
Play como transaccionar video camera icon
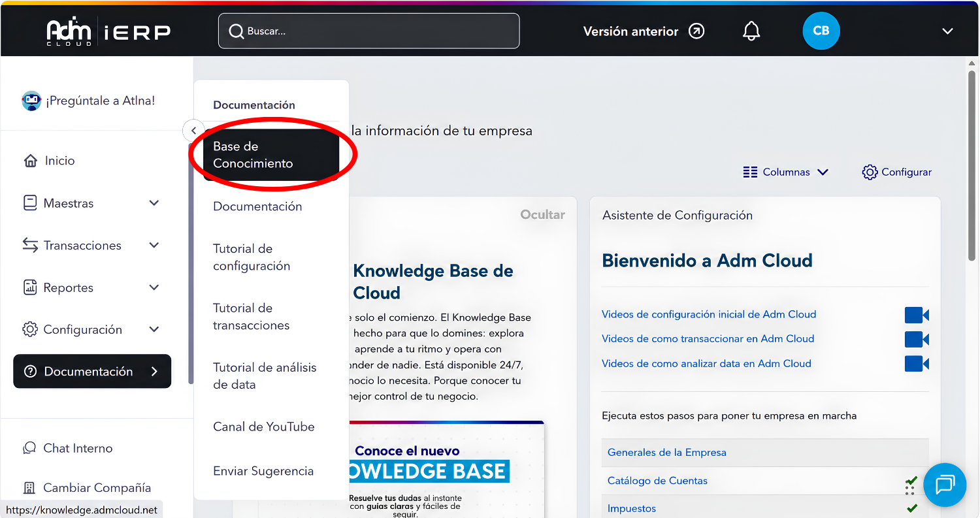click(x=917, y=339)
